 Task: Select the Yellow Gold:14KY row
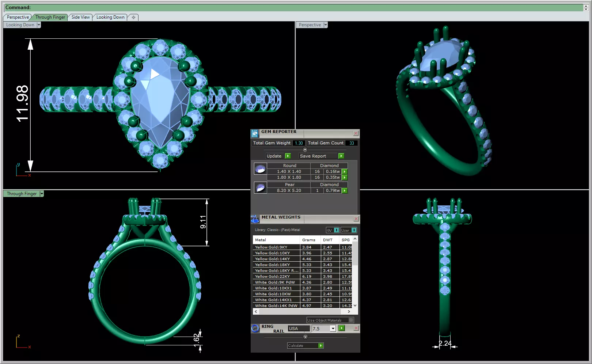tap(303, 259)
